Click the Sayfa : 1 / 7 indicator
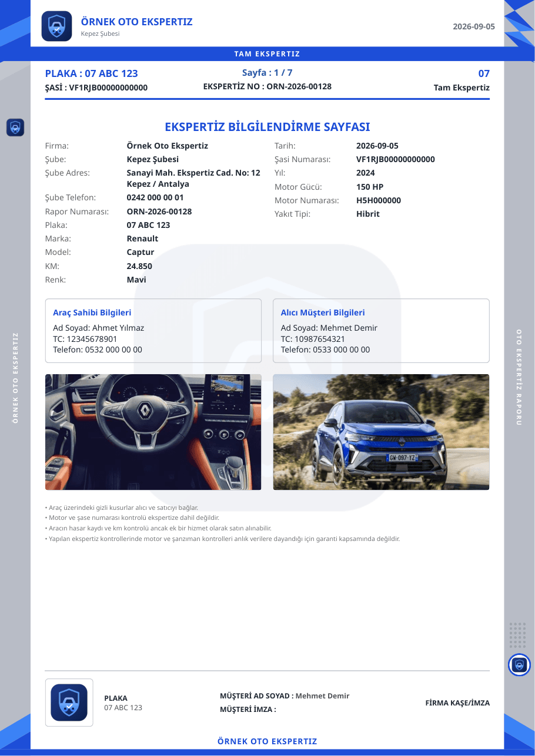Image resolution: width=535 pixels, height=756 pixels. [267, 73]
